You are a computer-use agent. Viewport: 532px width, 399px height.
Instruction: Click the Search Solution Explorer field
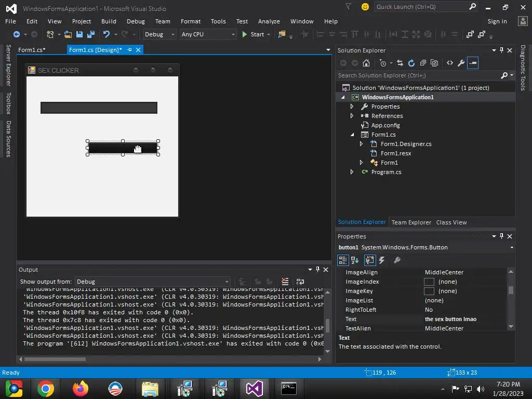[x=418, y=75]
